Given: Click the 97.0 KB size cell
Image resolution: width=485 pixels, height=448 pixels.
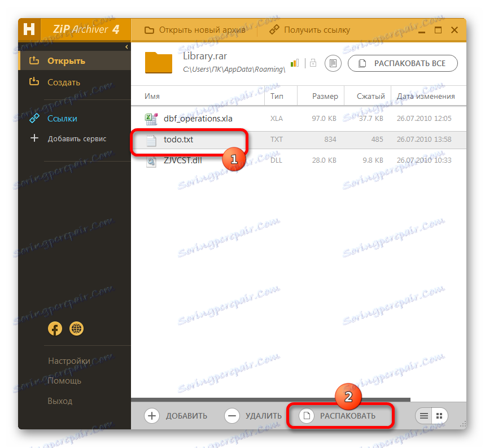Looking at the screenshot, I should [x=324, y=118].
